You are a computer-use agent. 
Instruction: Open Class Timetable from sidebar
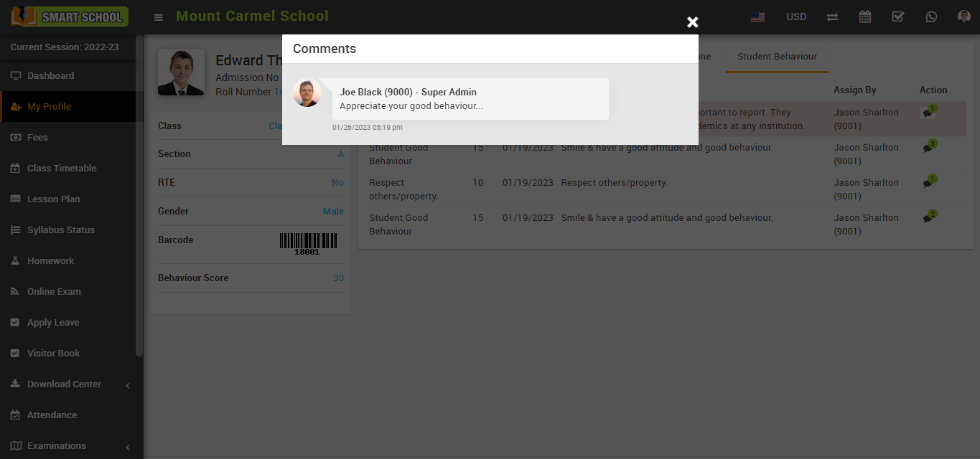(x=62, y=169)
